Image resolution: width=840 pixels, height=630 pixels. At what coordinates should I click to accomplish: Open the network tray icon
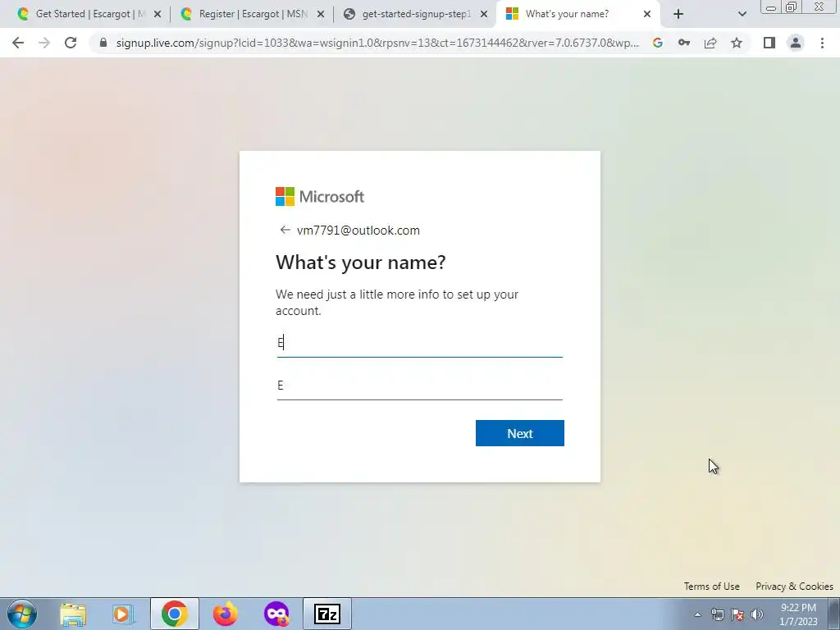click(x=717, y=614)
